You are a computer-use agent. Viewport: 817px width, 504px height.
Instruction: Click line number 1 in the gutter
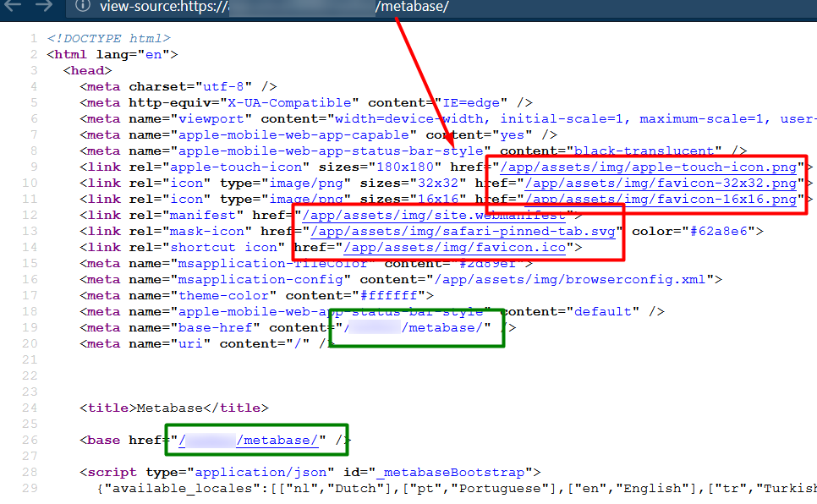pos(30,37)
